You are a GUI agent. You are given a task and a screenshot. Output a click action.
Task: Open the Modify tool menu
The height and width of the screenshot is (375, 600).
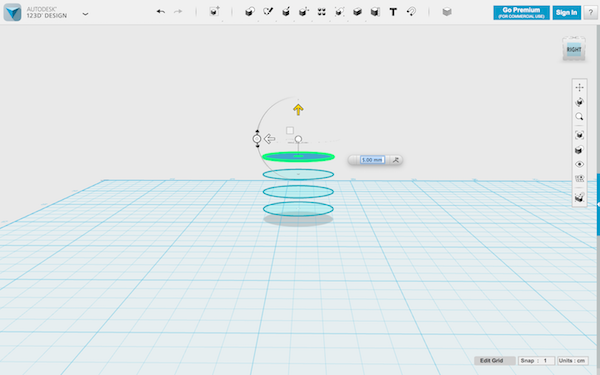304,12
